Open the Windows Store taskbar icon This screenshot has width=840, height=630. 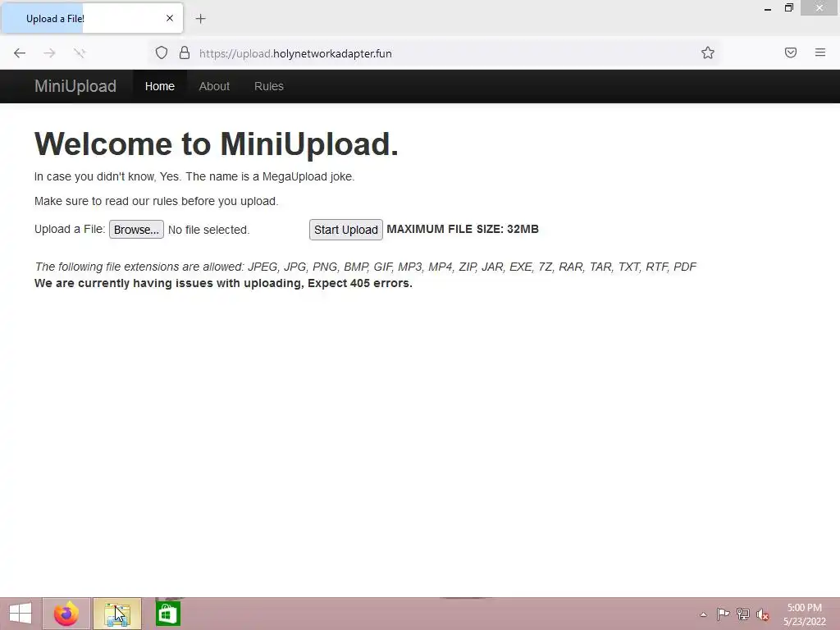click(x=167, y=614)
